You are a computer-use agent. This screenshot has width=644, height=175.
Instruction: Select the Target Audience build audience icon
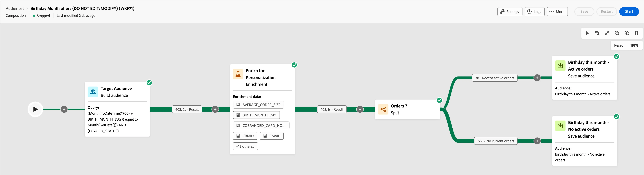pyautogui.click(x=93, y=92)
